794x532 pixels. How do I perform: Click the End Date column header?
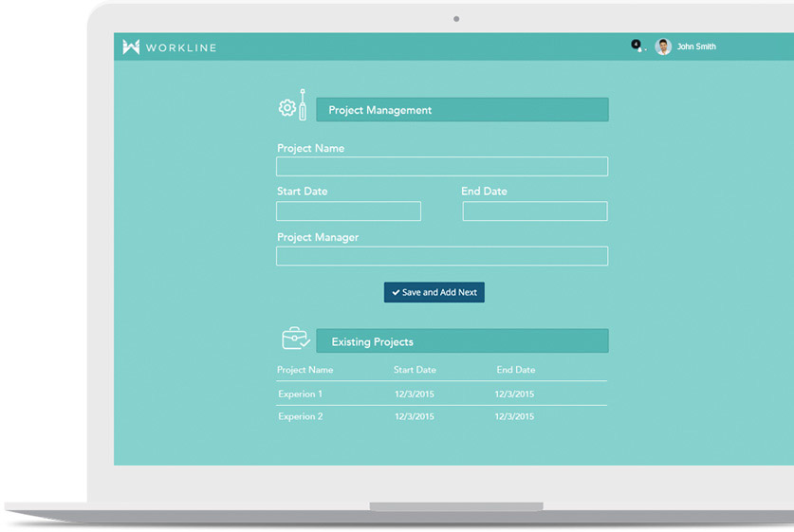(515, 370)
